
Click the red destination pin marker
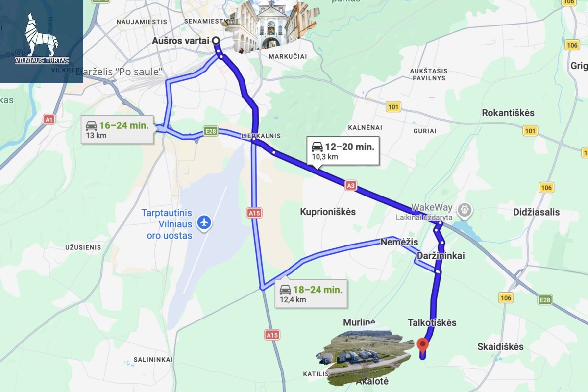[x=422, y=346]
